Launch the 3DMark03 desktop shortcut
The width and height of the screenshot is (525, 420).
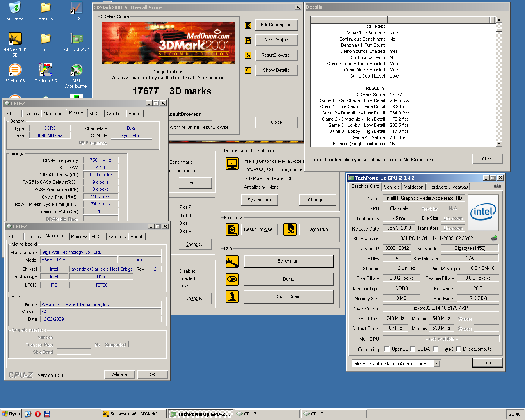click(x=15, y=73)
